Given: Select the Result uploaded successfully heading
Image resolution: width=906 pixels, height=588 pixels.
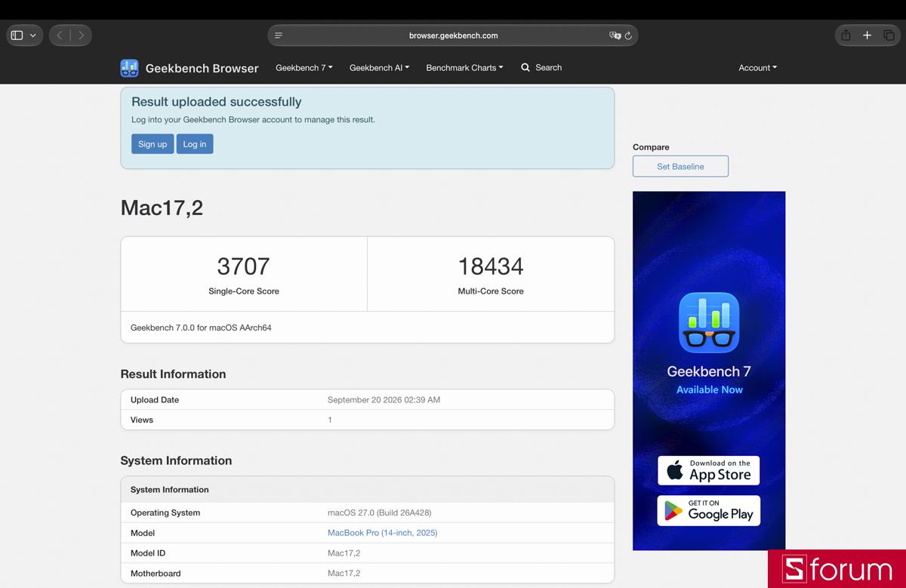Looking at the screenshot, I should [x=217, y=102].
